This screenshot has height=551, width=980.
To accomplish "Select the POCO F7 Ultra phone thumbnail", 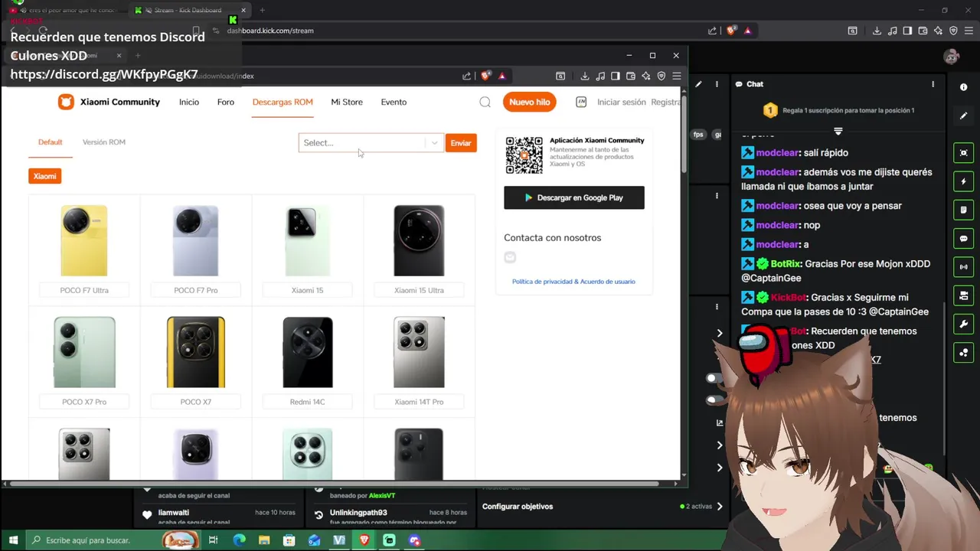I will [84, 241].
